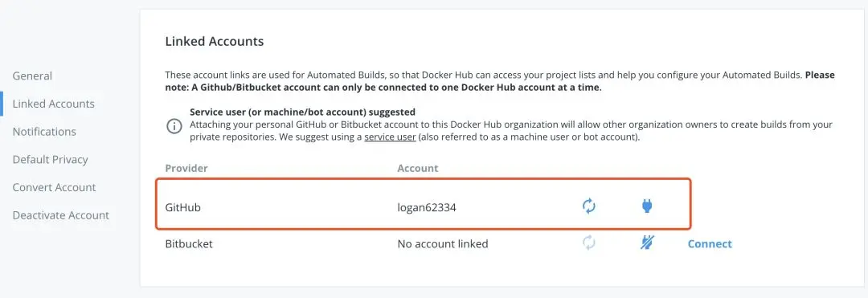Open the Default Privacy section
The height and width of the screenshot is (298, 868).
pos(50,160)
